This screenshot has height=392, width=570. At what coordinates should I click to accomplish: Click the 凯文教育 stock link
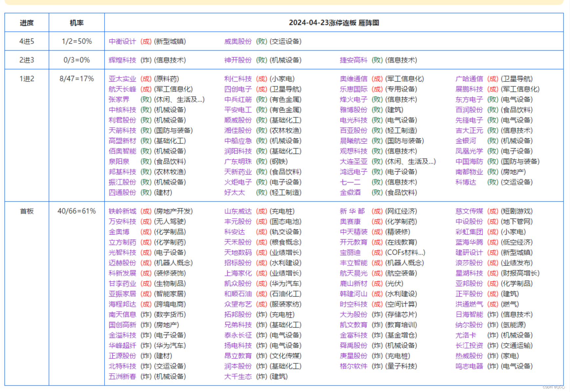coord(354,325)
